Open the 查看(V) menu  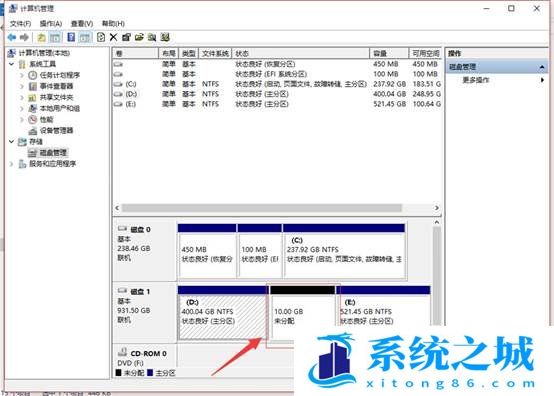pos(82,24)
